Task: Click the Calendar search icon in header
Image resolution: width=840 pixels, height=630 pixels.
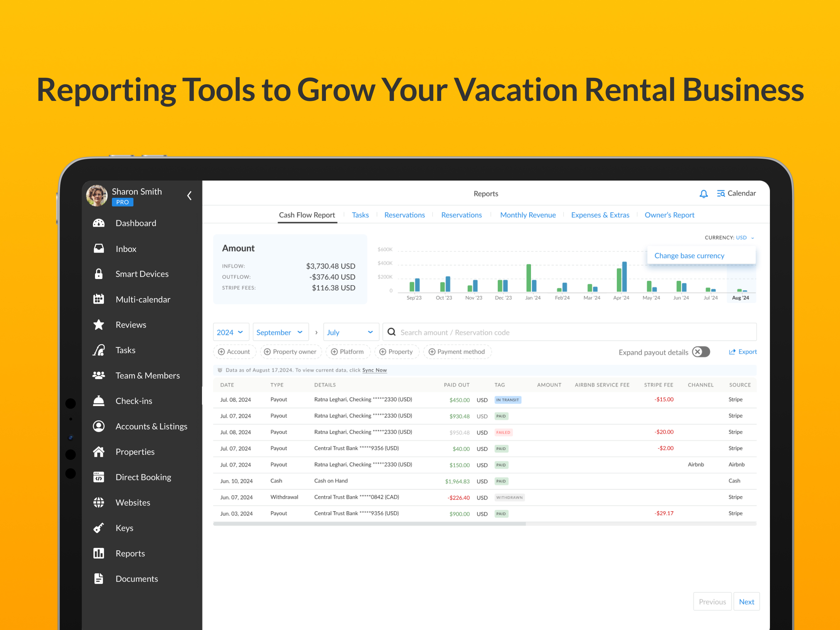Action: pyautogui.click(x=721, y=194)
